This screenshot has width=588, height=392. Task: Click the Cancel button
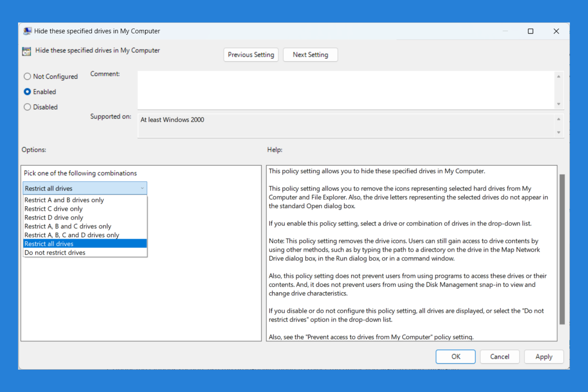(x=499, y=356)
